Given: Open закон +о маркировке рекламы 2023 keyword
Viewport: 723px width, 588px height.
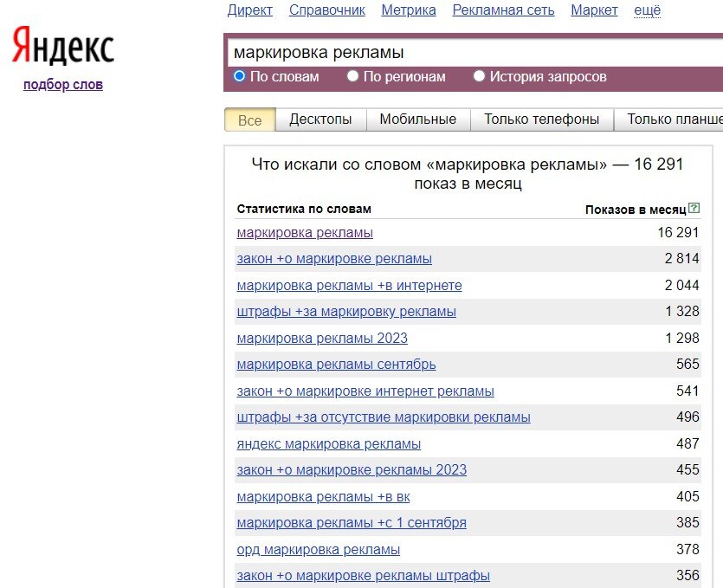Looking at the screenshot, I should [352, 470].
